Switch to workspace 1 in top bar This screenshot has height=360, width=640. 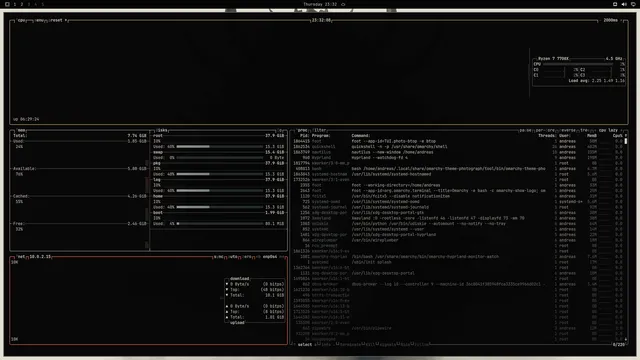15,4
